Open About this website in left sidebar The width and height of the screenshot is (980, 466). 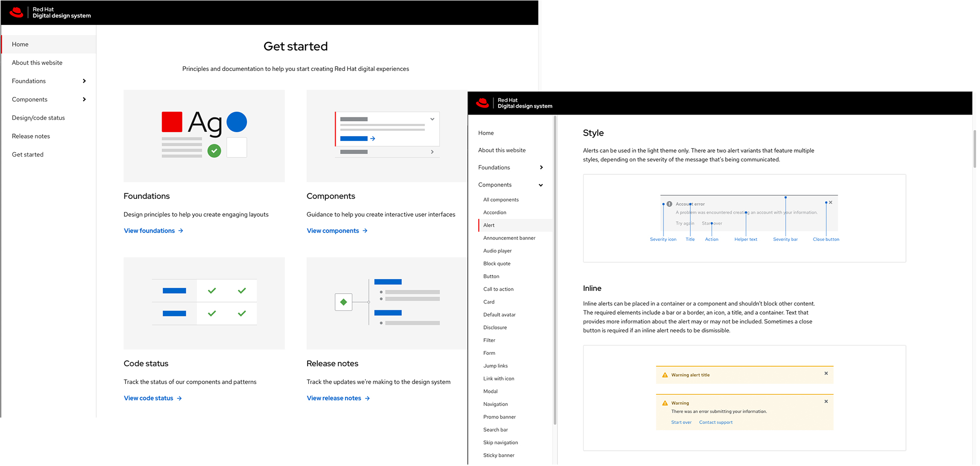(37, 63)
